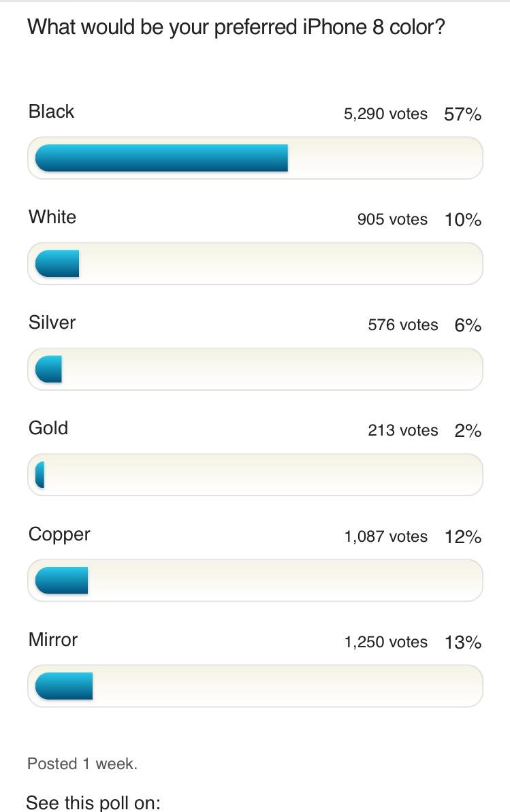The width and height of the screenshot is (510, 812).
Task: Click the Silver result bar fill
Action: pyautogui.click(x=49, y=369)
